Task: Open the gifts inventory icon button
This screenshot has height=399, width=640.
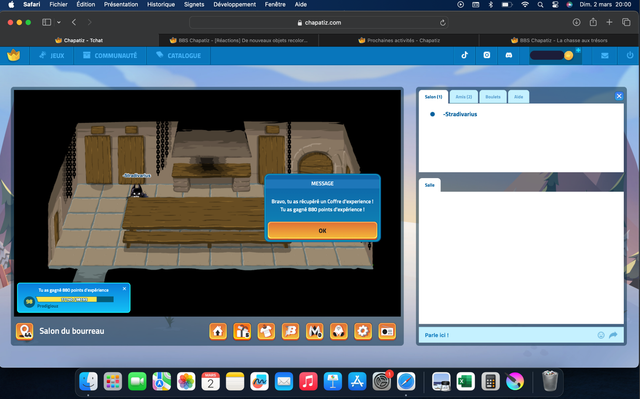Action: point(242,331)
